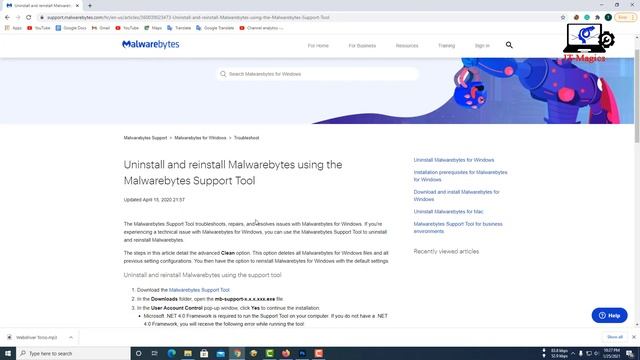Show hidden system tray icons
The width and height of the screenshot is (640, 360).
[573, 353]
